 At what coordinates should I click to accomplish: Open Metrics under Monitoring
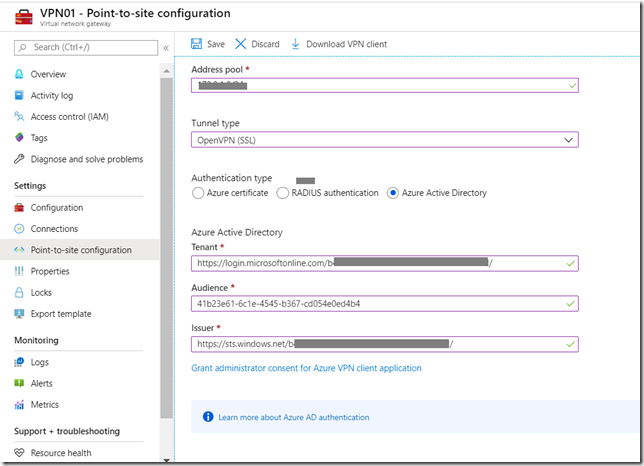pyautogui.click(x=45, y=405)
